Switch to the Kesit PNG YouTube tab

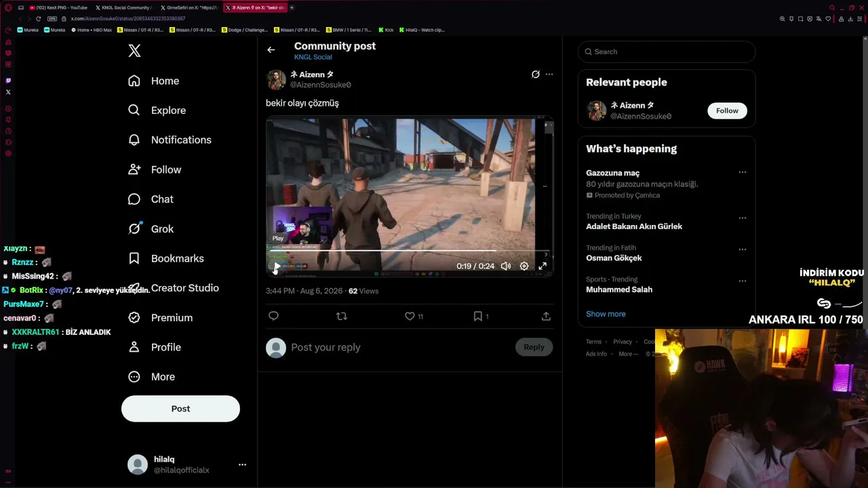point(58,7)
